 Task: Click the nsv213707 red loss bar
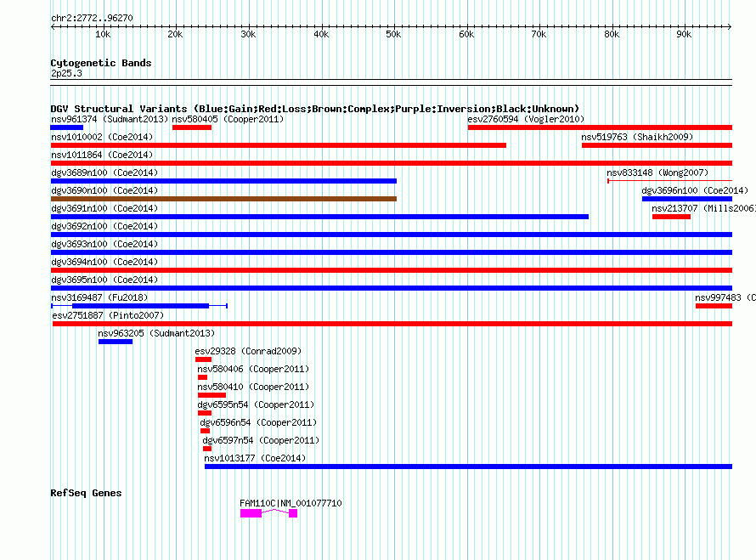tap(671, 217)
